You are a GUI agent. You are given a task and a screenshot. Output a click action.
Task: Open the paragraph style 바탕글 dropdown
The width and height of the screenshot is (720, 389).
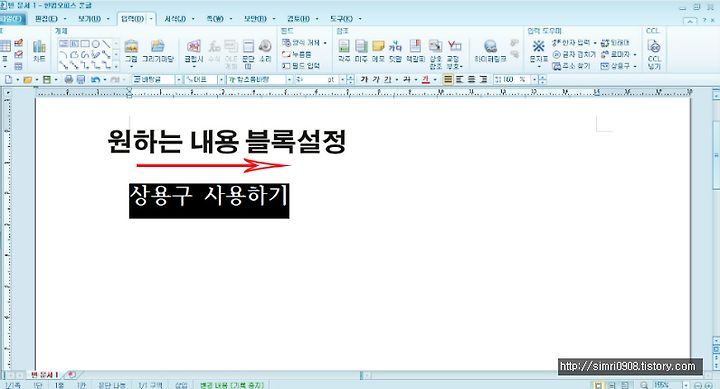(x=179, y=79)
